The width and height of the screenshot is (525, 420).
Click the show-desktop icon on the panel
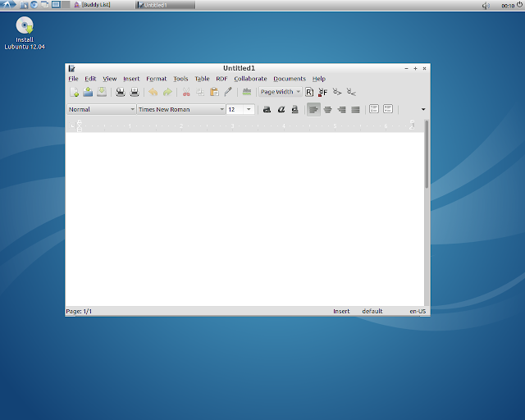(44, 5)
